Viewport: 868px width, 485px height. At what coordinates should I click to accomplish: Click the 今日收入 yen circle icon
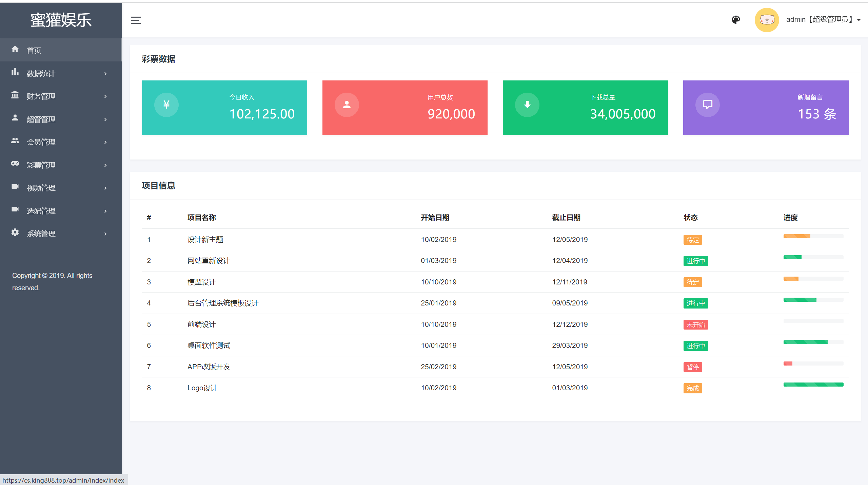pos(166,105)
